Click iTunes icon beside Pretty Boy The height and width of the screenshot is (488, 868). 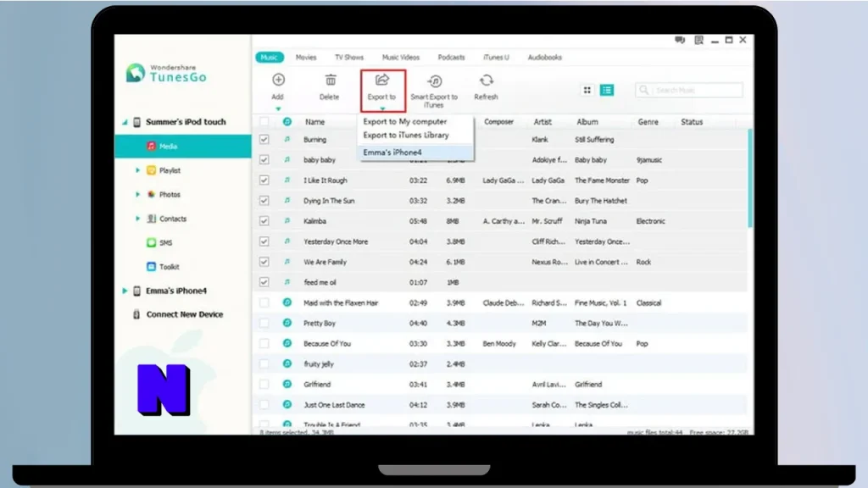point(287,323)
